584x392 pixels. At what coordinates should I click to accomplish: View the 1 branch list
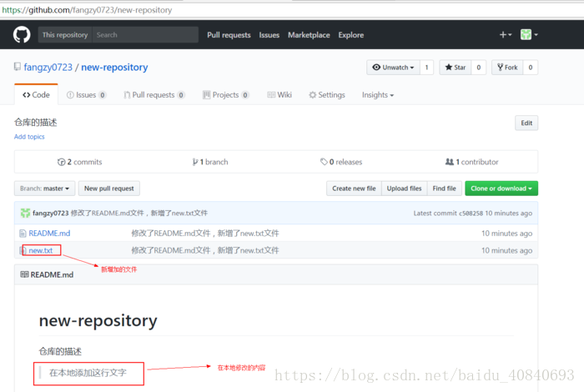coord(210,162)
